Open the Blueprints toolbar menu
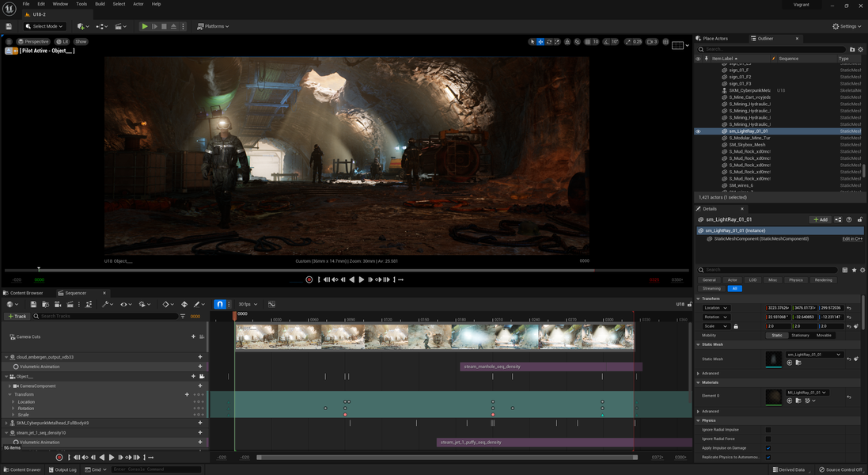Image resolution: width=868 pixels, height=475 pixels. pos(101,26)
